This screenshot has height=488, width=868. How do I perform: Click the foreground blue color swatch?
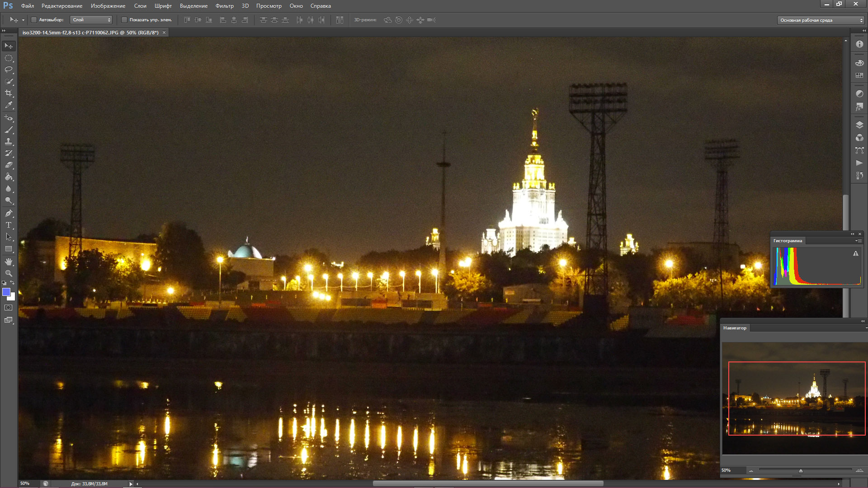6,292
